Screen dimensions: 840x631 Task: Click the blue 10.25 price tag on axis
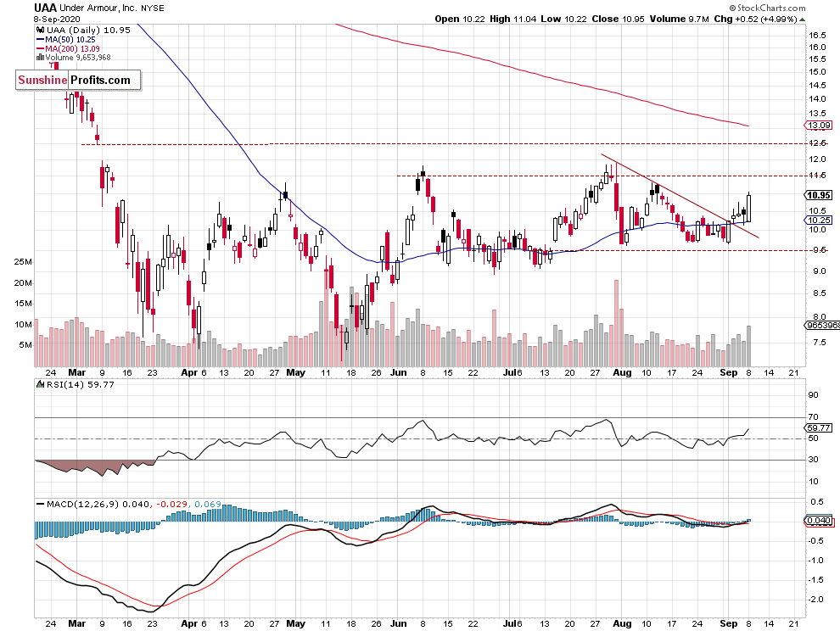click(819, 221)
